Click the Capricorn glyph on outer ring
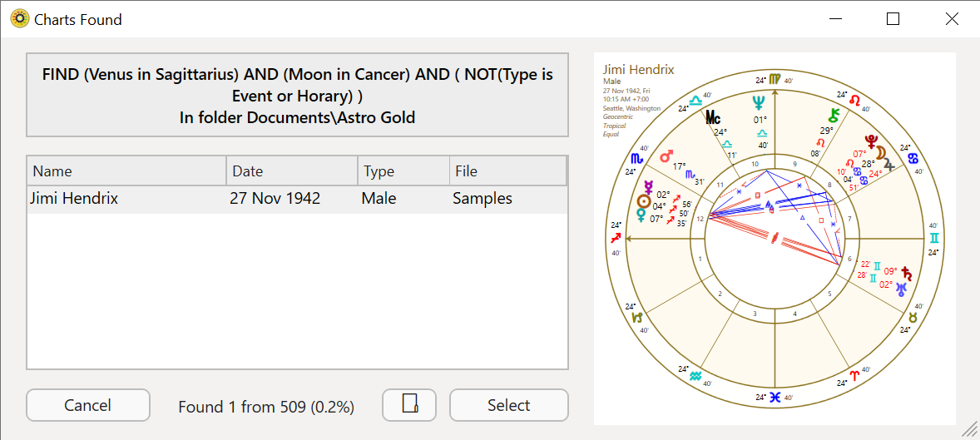Viewport: 980px width, 440px height. [637, 318]
